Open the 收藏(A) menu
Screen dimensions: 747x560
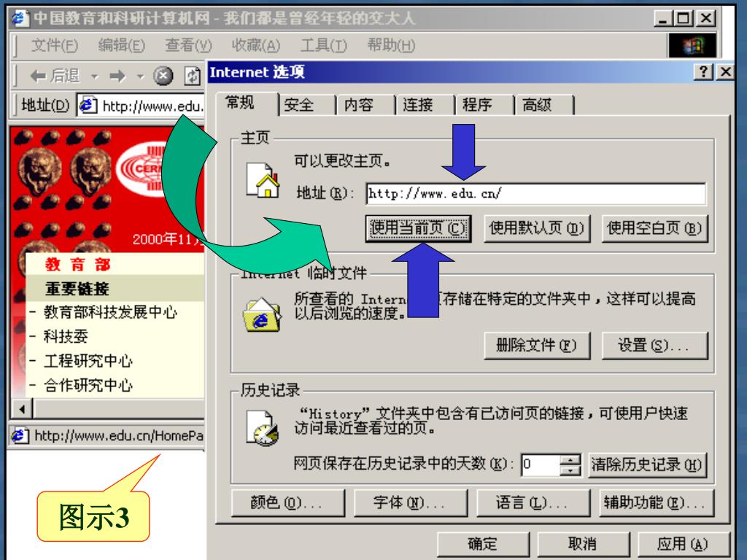pos(256,45)
